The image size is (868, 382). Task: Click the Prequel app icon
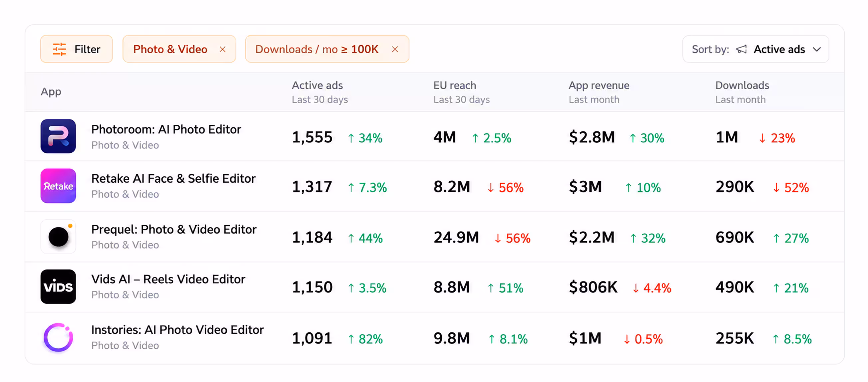point(58,237)
